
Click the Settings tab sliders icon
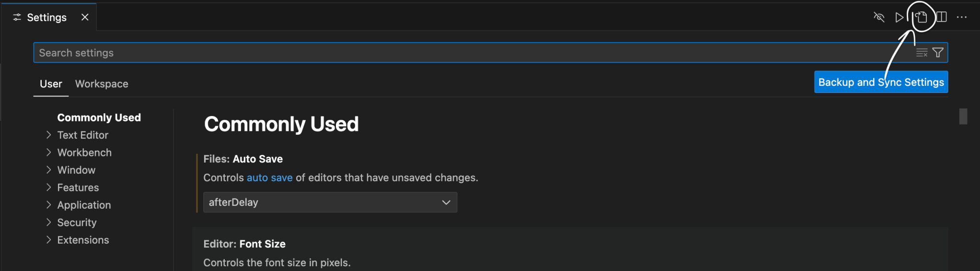pyautogui.click(x=17, y=17)
